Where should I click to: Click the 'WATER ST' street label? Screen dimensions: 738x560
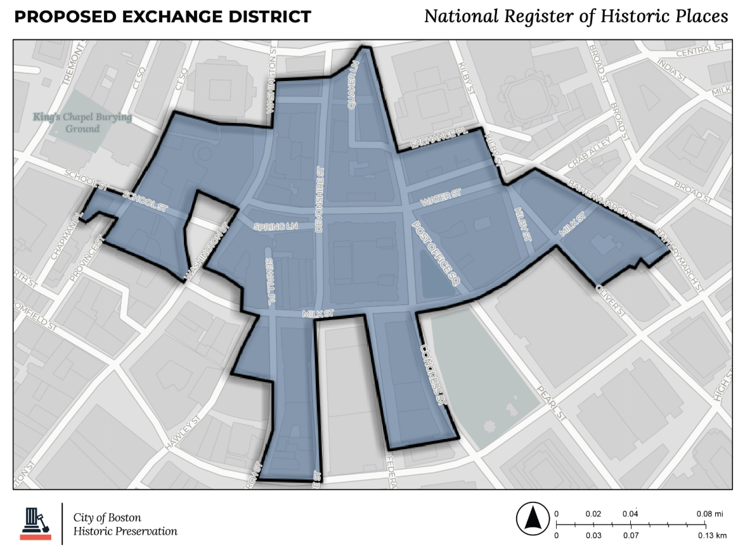tap(441, 198)
